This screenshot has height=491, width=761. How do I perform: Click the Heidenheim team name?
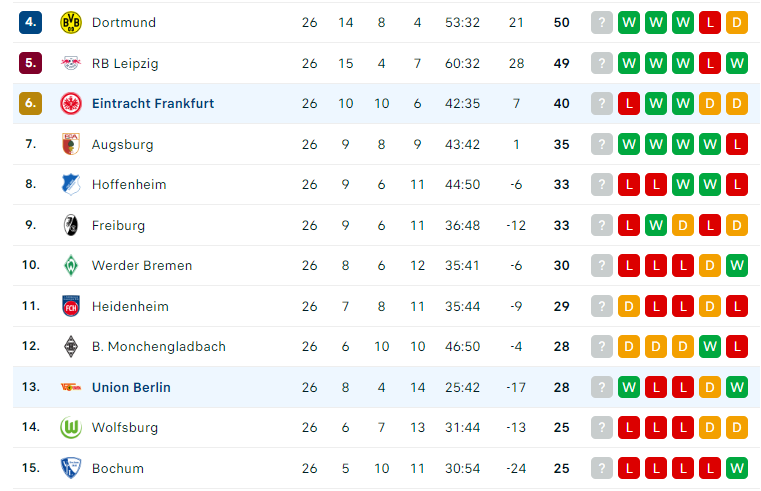click(130, 306)
